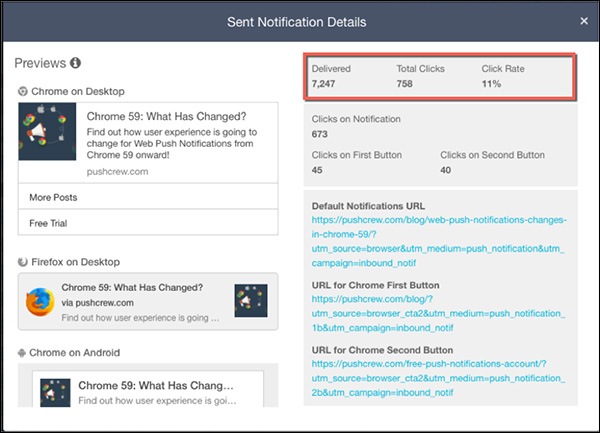Click the Firefox icon beside Firefox on Desktop
Viewport: 600px width, 433px height.
pyautogui.click(x=23, y=262)
